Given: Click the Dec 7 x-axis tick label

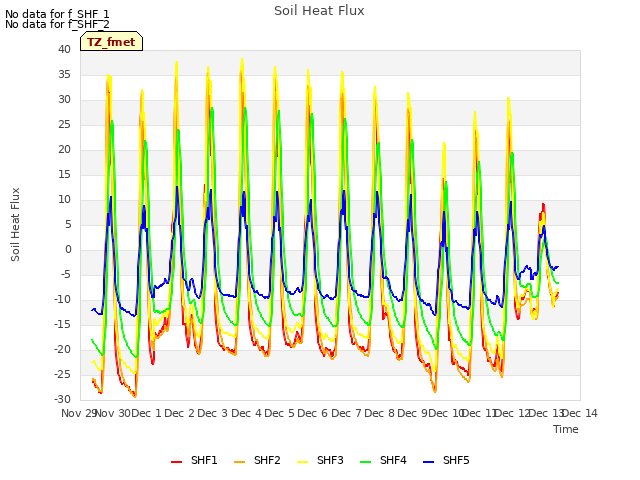Looking at the screenshot, I should (x=347, y=413).
